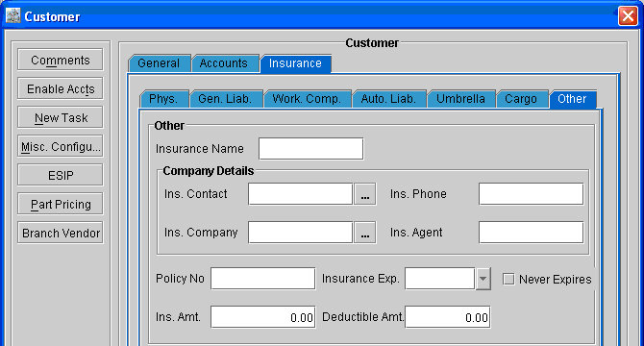Create a New Task

(61, 117)
